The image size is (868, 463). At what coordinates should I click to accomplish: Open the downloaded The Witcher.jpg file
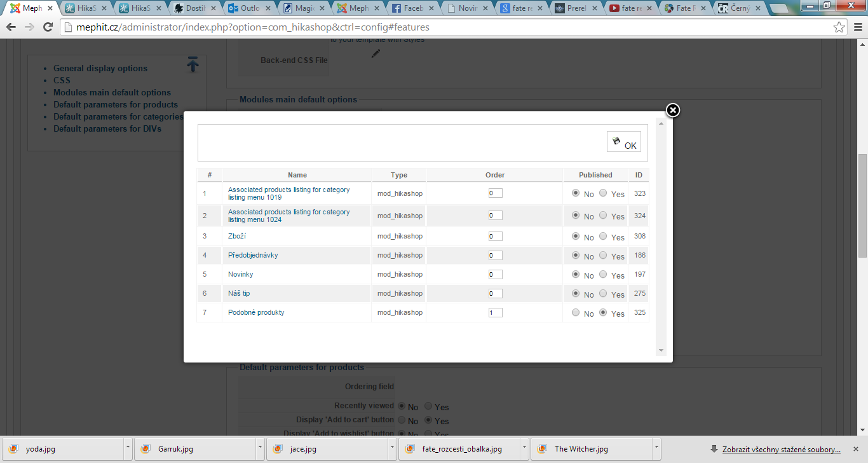point(592,448)
